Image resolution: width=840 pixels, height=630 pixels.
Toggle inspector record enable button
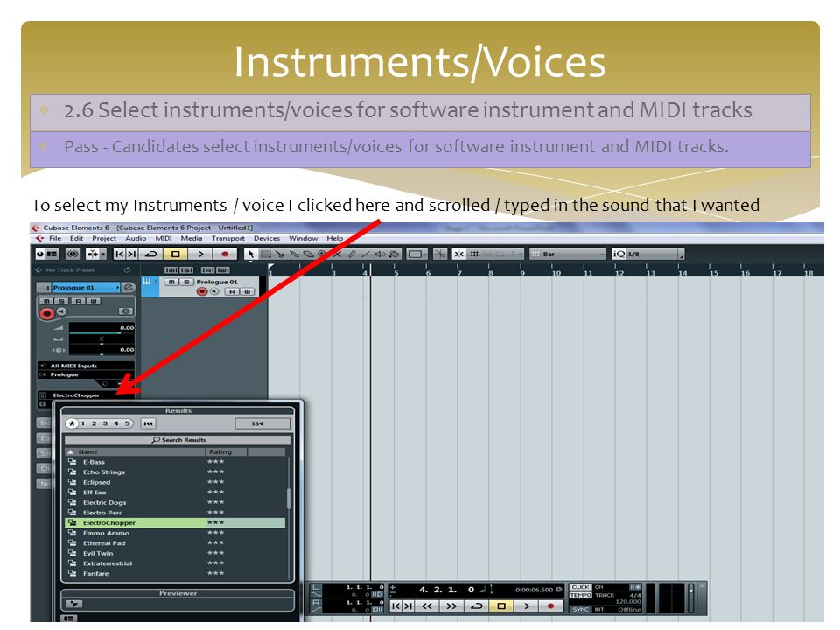(46, 314)
